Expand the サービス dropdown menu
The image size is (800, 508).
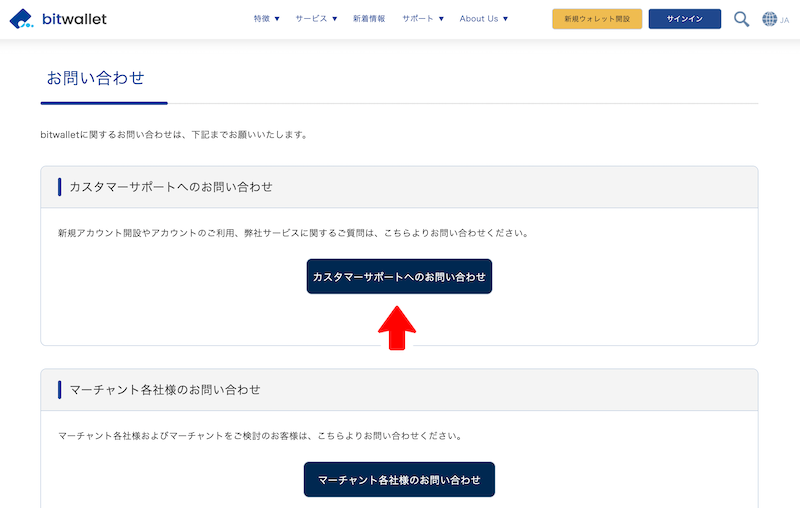[x=316, y=19]
